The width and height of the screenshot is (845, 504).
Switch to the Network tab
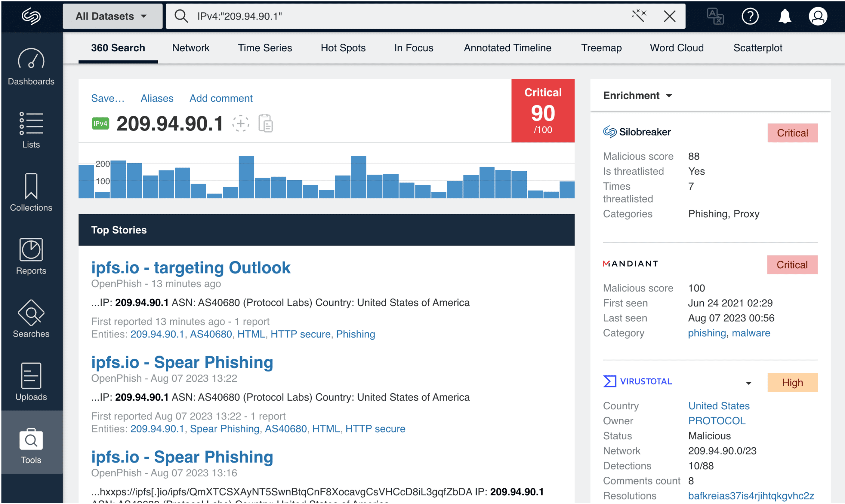click(191, 48)
